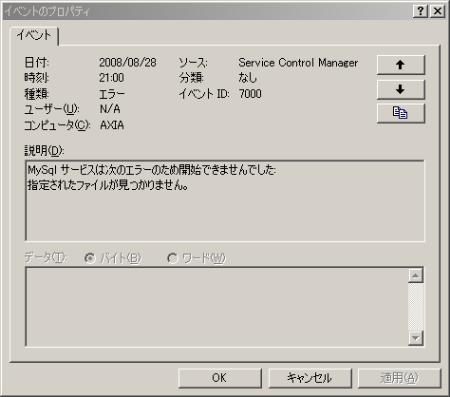The height and width of the screenshot is (397, 450).
Task: Click the date value 2008/08/28
Action: 128,62
